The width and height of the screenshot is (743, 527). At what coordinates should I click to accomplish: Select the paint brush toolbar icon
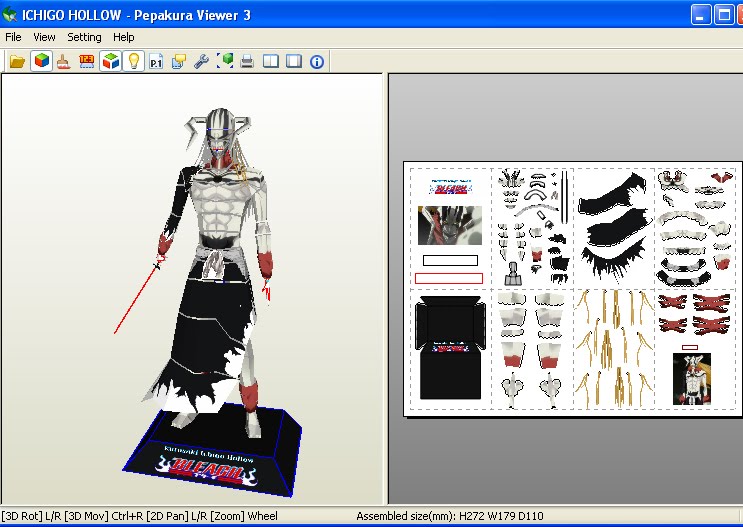pos(63,61)
